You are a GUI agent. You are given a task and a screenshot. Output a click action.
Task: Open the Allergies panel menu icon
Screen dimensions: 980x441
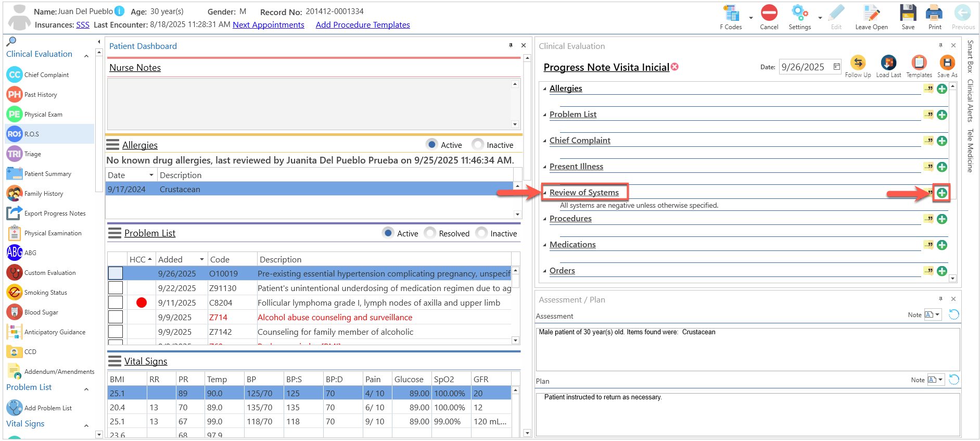click(x=112, y=144)
